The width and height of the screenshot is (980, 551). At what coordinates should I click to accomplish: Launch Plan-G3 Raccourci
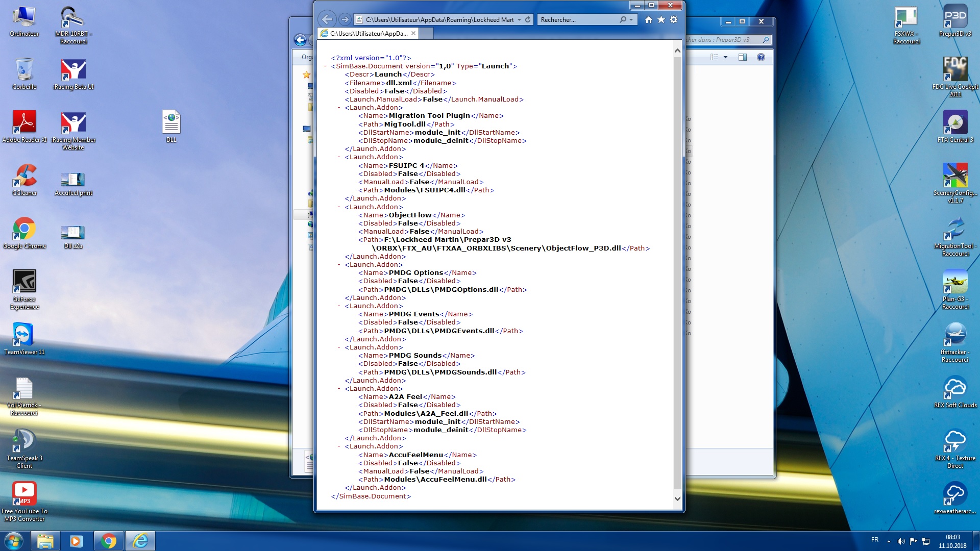955,290
